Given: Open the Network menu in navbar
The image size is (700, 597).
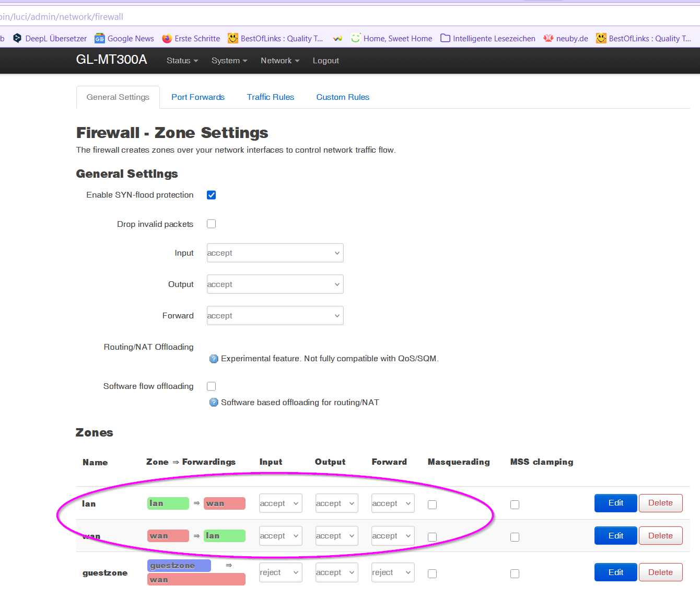Looking at the screenshot, I should (280, 61).
